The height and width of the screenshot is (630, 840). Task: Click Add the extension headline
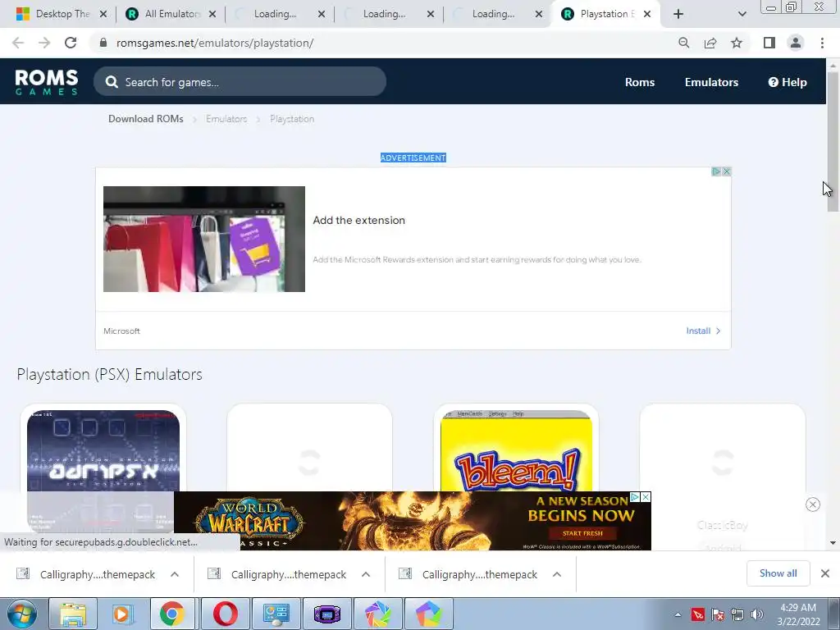click(x=359, y=220)
